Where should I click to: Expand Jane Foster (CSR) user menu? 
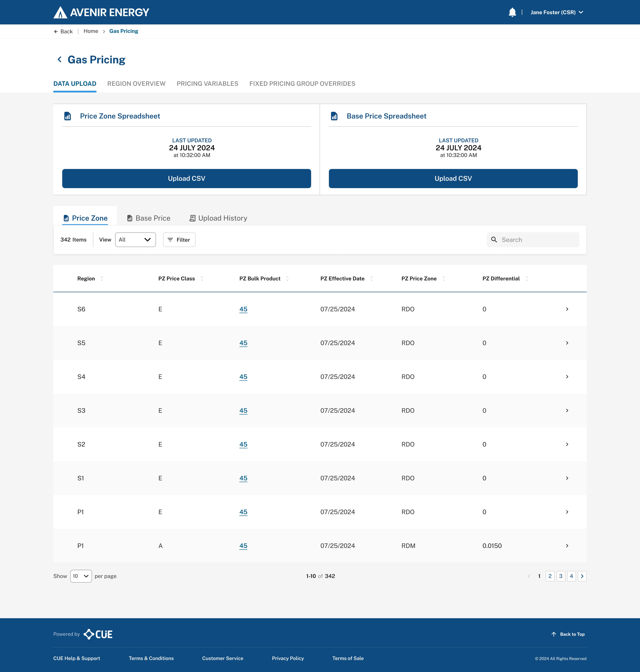point(557,12)
